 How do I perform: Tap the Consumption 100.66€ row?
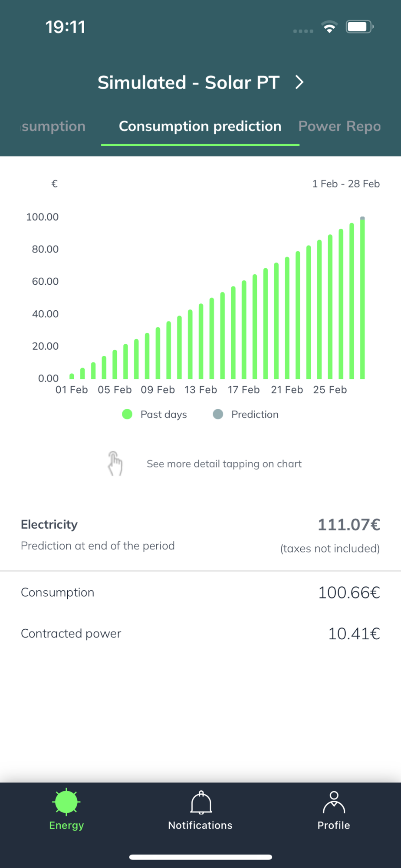(200, 592)
